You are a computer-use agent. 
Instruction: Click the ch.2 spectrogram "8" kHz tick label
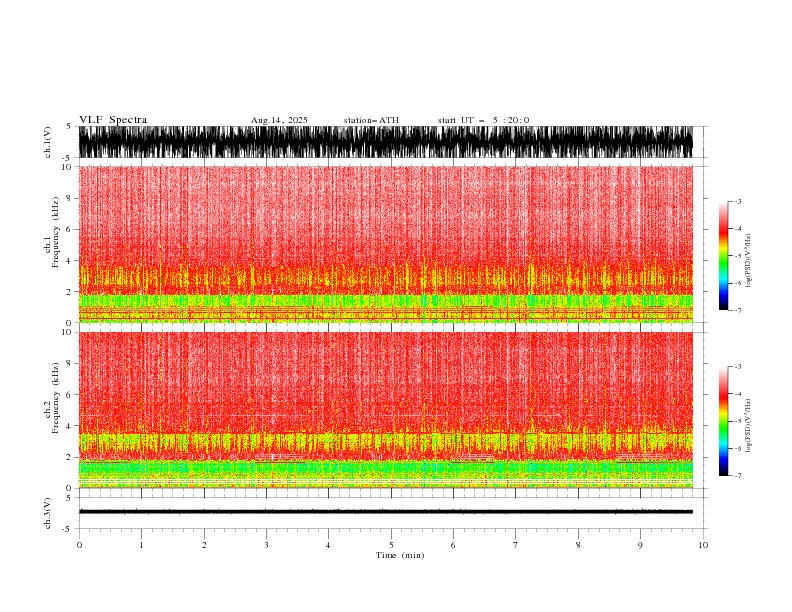[x=69, y=364]
